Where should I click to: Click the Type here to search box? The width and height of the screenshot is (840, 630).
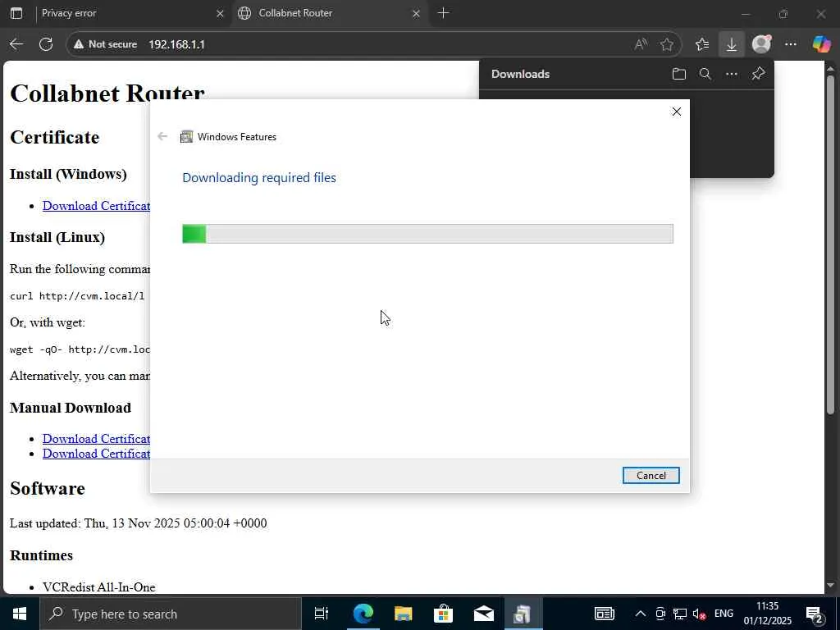[x=171, y=614]
